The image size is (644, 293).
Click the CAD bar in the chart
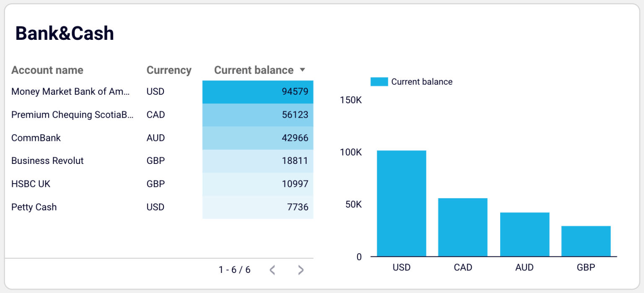tap(463, 226)
